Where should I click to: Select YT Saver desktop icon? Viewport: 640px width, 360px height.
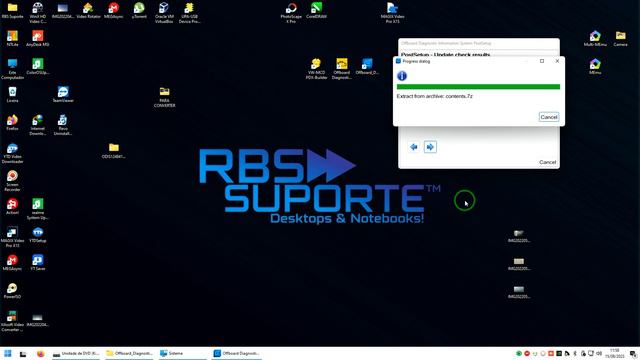pyautogui.click(x=38, y=263)
